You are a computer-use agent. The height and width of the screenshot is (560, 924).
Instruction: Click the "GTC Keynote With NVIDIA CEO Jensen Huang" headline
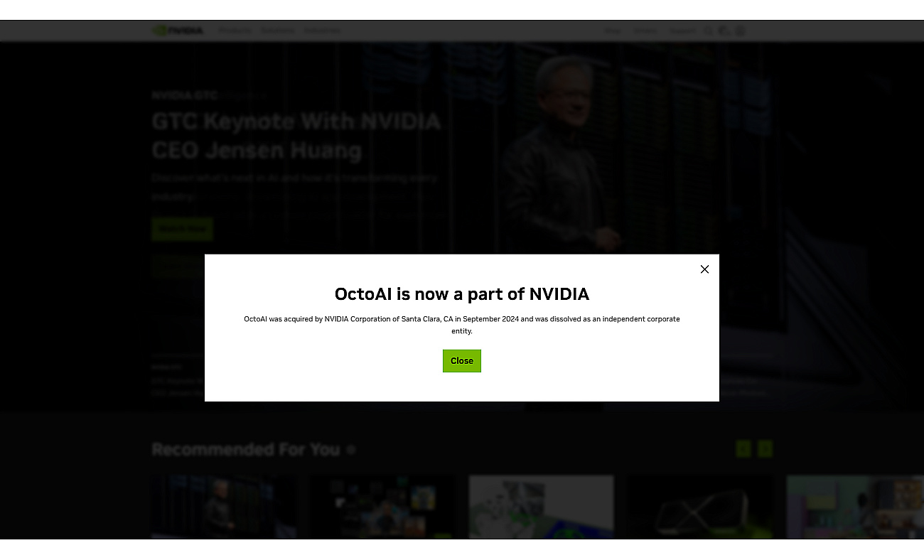pos(296,136)
